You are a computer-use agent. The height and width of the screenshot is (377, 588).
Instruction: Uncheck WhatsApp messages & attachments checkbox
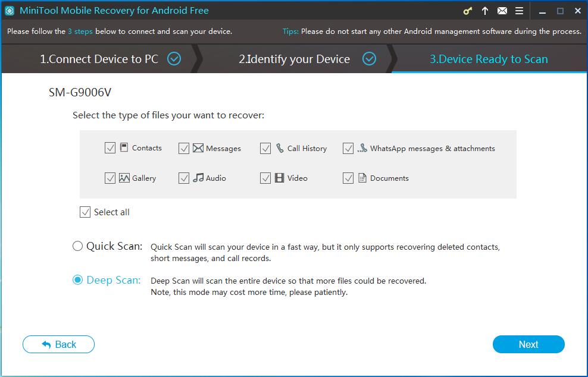click(348, 148)
